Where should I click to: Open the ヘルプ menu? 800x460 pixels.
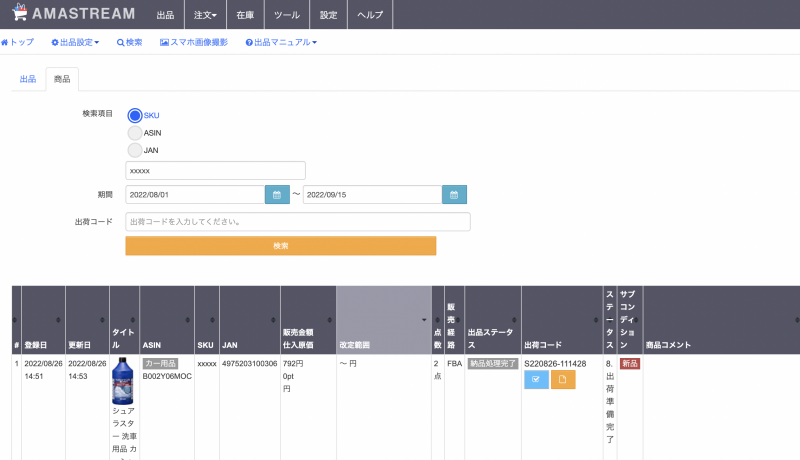click(x=370, y=15)
